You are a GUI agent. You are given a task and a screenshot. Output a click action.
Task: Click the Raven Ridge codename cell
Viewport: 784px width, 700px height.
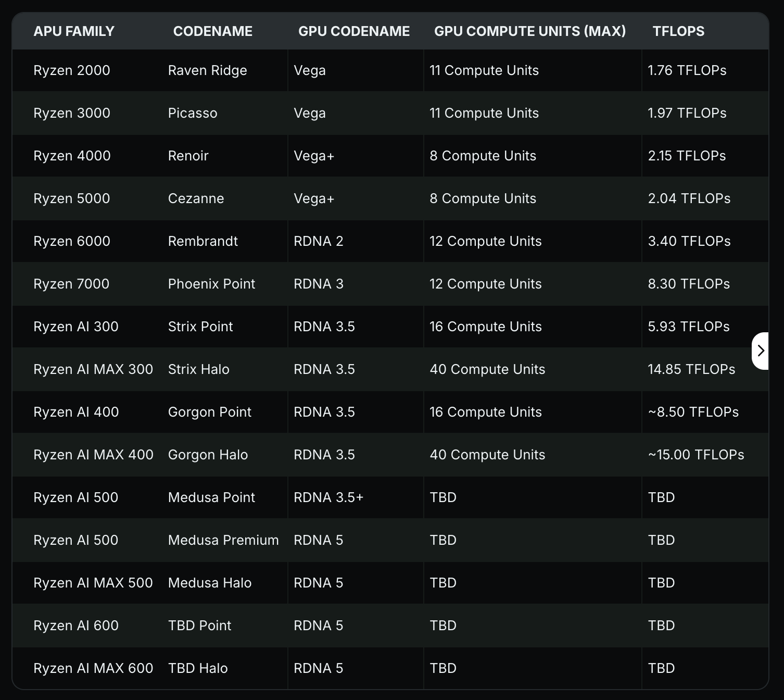tap(207, 70)
